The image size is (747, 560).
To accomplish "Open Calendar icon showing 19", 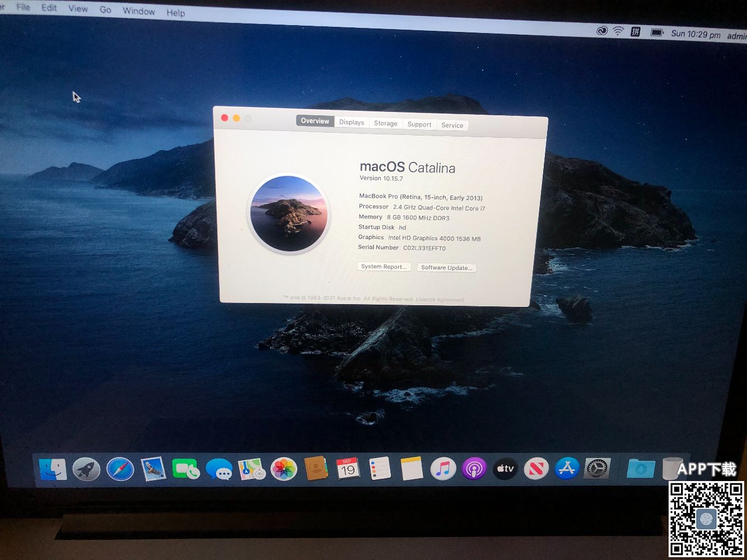I will tap(348, 469).
